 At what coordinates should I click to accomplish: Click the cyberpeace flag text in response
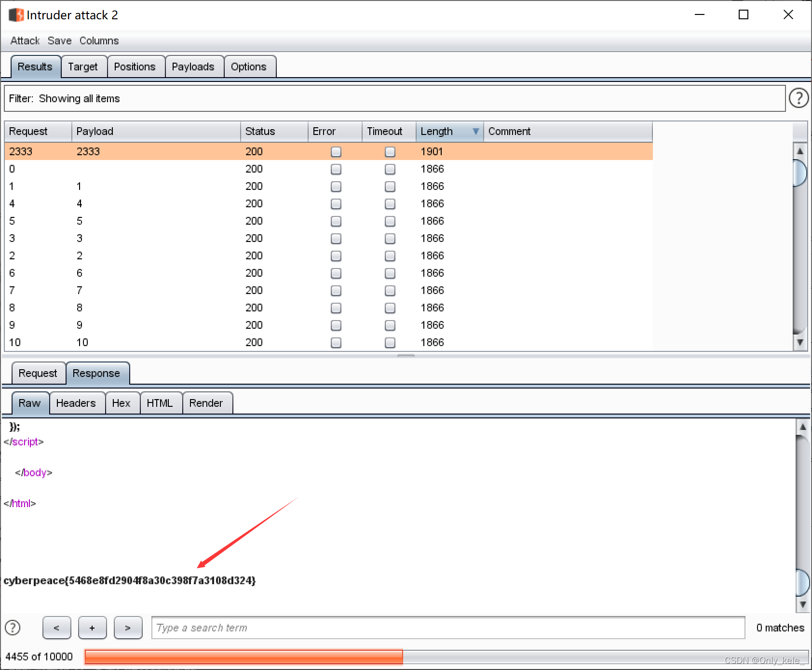tap(130, 580)
